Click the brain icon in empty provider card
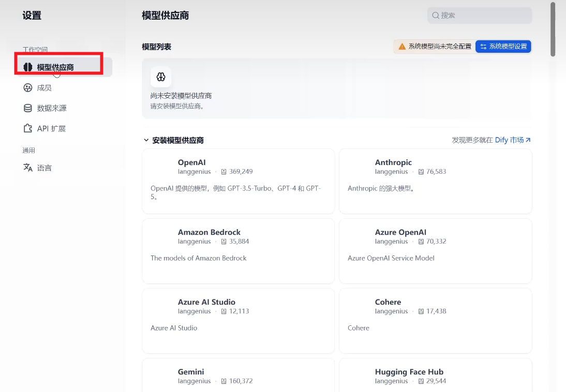The image size is (566, 392). click(x=161, y=77)
